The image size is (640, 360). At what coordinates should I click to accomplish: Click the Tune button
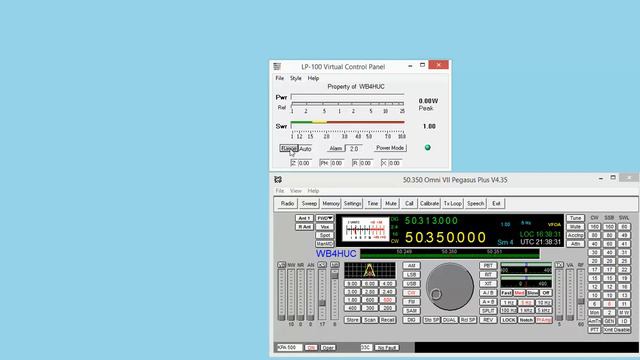click(575, 218)
